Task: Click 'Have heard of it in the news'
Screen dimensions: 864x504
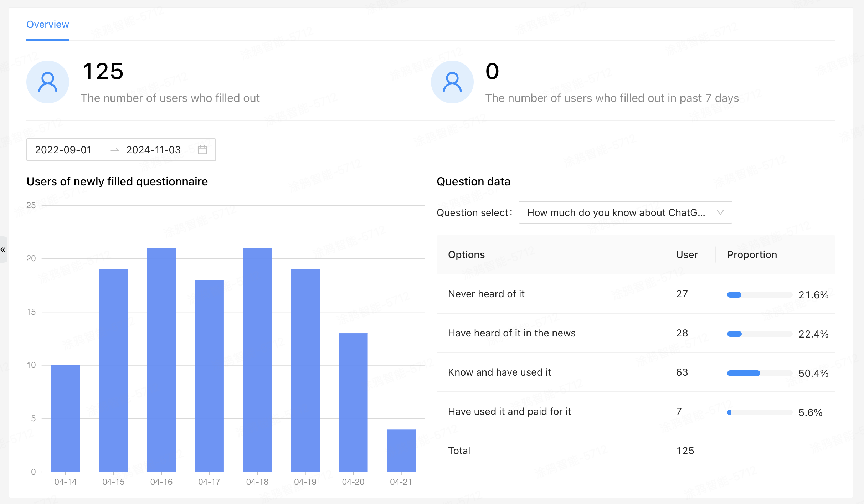Action: [511, 333]
